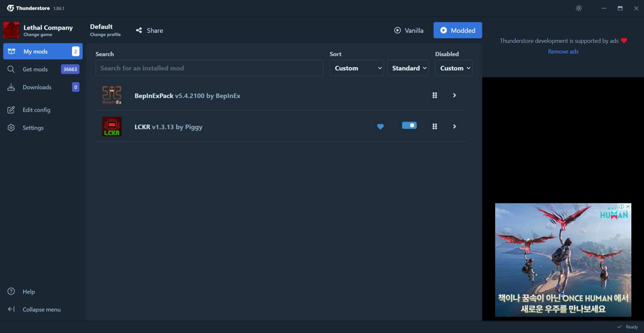This screenshot has width=644, height=333.
Task: Click the Get mods count badge 36663
Action: tap(70, 69)
